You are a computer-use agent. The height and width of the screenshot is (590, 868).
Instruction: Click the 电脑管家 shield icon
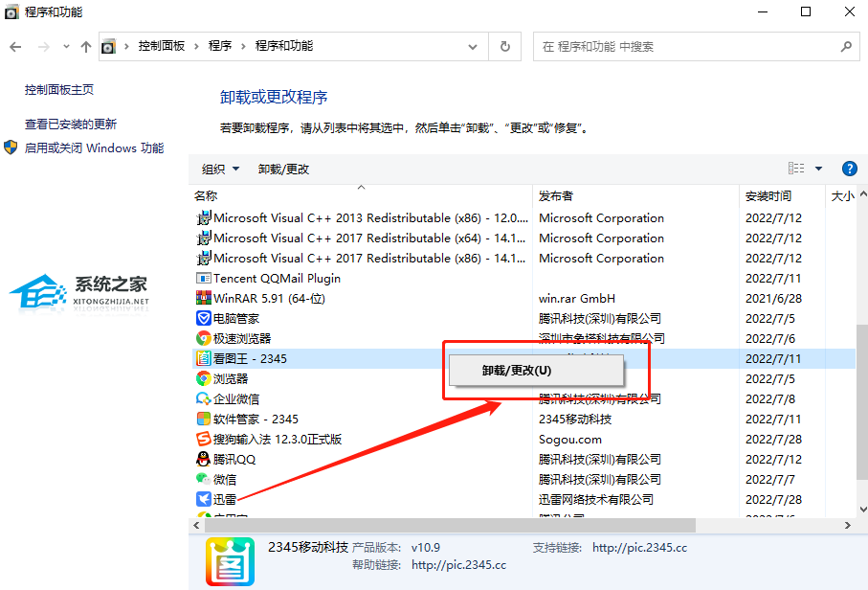pyautogui.click(x=204, y=318)
